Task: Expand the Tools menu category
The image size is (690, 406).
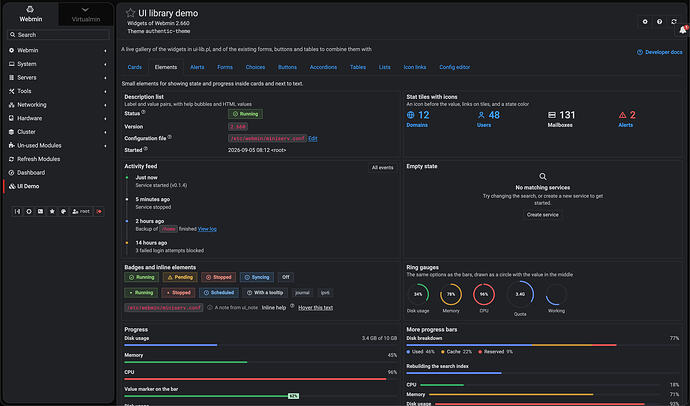Action: pyautogui.click(x=58, y=91)
